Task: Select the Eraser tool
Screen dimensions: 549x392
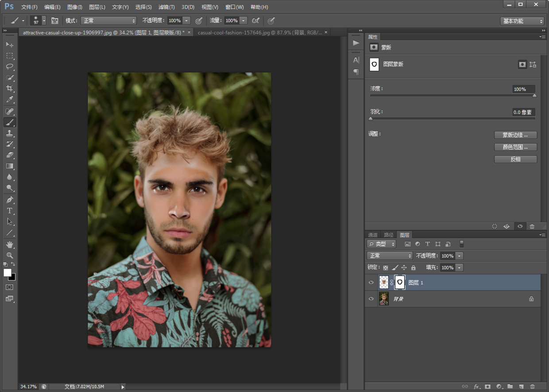Action: pos(9,155)
